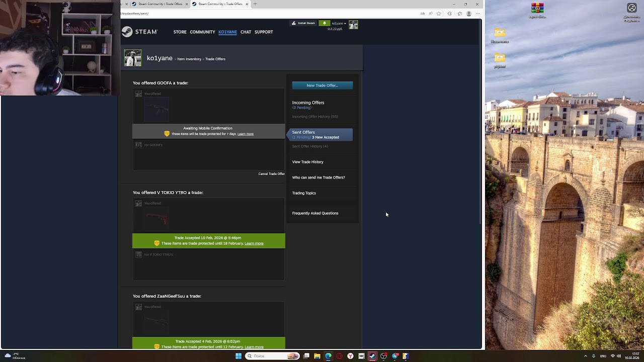Click Learn more in ZaaNGeeTSuu offer banner

point(254,347)
